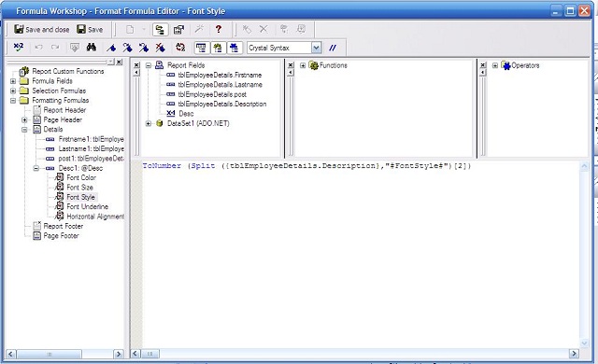
Task: Select Horizontal Alignment in the tree
Action: (95, 217)
